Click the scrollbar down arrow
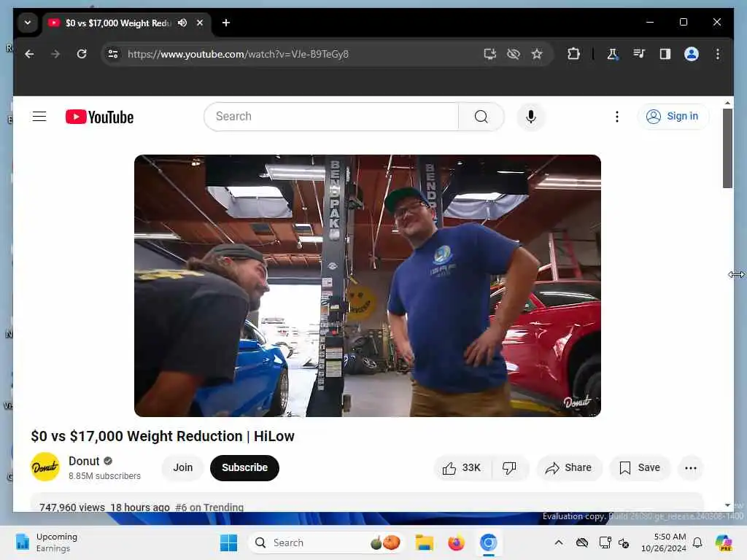 pos(727,505)
